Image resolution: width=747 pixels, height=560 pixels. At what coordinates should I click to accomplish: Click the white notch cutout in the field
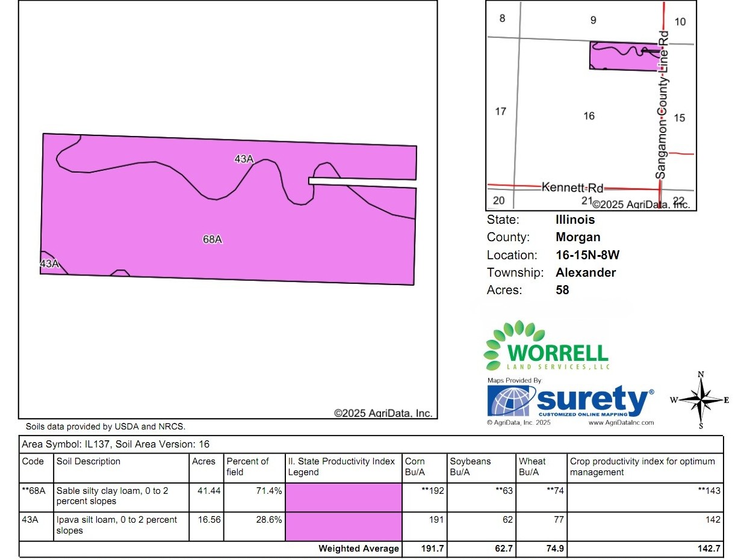tap(361, 181)
